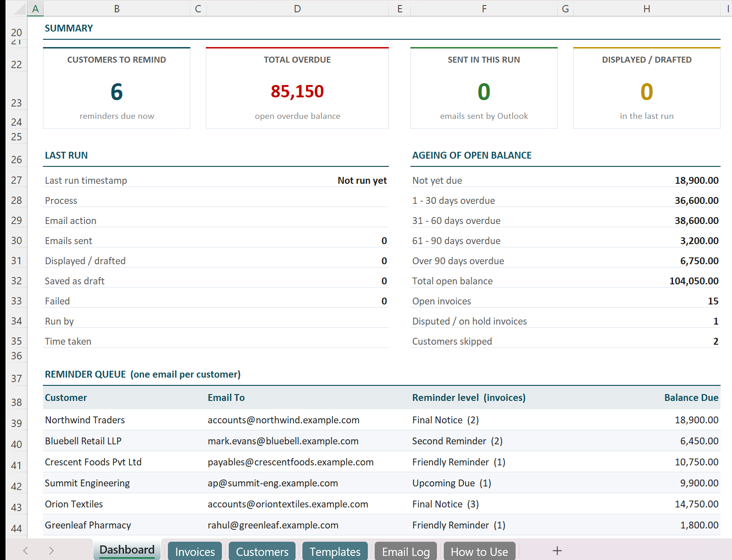Screen dimensions: 732x560
Task: Click Over 90 days overdue amount 6,750.00
Action: point(699,261)
